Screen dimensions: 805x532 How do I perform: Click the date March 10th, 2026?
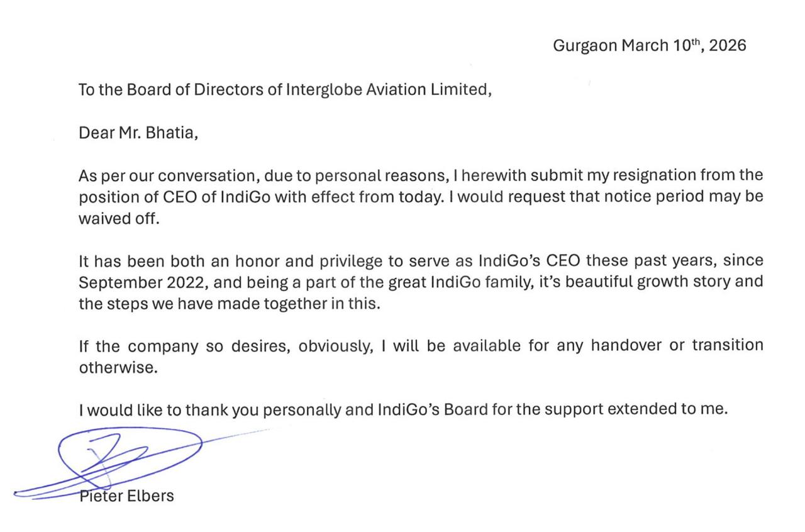tap(684, 46)
